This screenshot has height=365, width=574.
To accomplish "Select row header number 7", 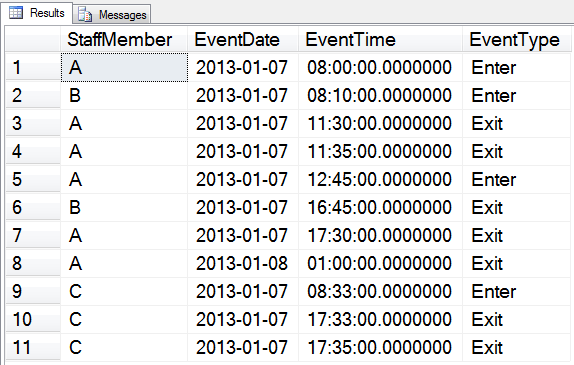I will pyautogui.click(x=33, y=235).
